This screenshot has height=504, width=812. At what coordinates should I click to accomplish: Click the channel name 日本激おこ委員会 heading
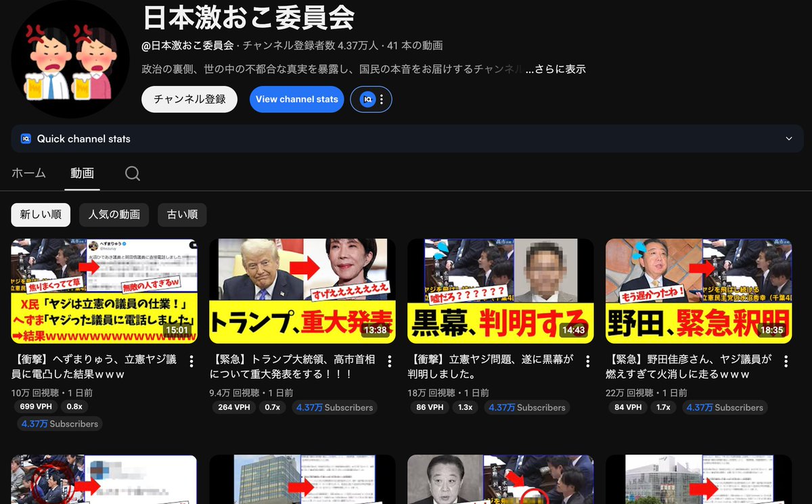pos(248,17)
